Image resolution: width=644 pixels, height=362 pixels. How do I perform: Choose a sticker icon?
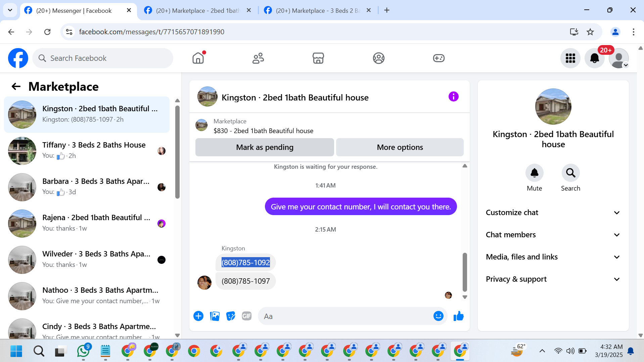231,316
